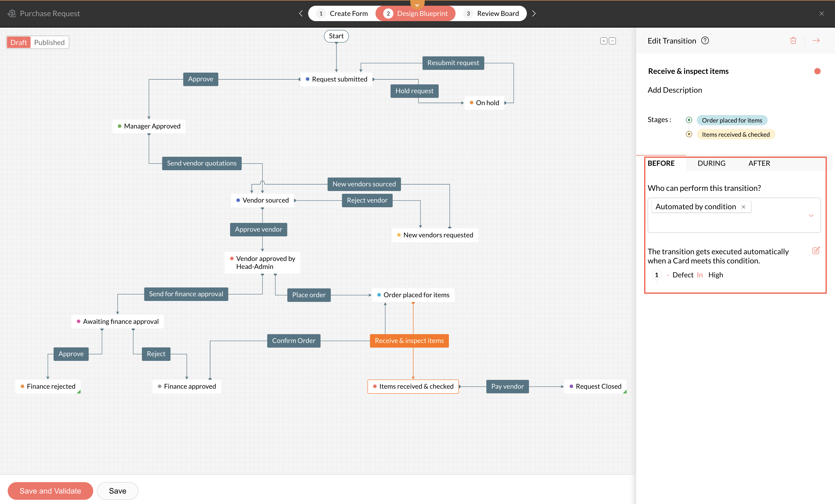Click the Purchase Request app icon

(x=12, y=13)
